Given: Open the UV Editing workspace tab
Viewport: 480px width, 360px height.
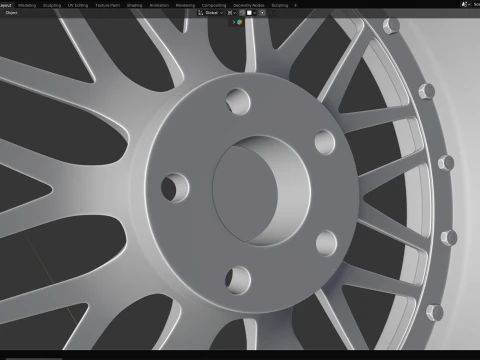Looking at the screenshot, I should point(78,5).
